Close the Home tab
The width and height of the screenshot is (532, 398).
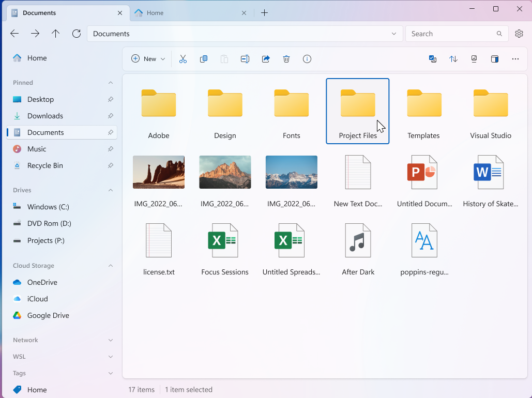coord(244,13)
